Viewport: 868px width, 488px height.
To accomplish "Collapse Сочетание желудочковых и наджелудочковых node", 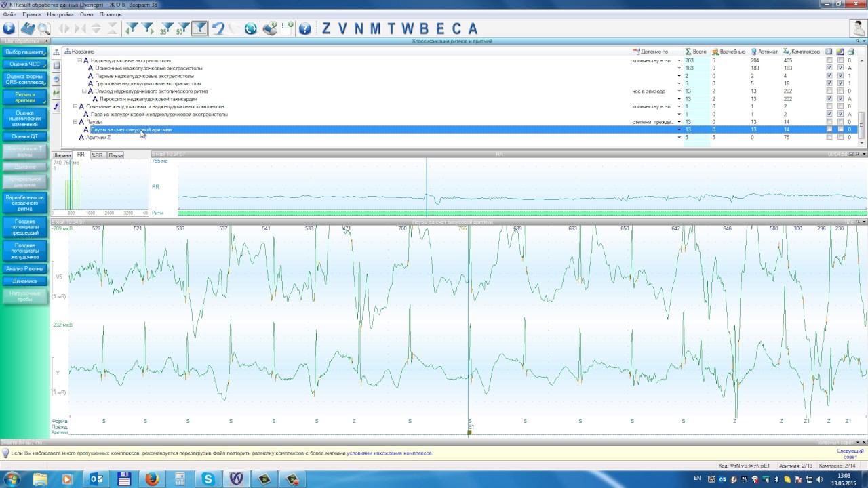I will pyautogui.click(x=75, y=106).
